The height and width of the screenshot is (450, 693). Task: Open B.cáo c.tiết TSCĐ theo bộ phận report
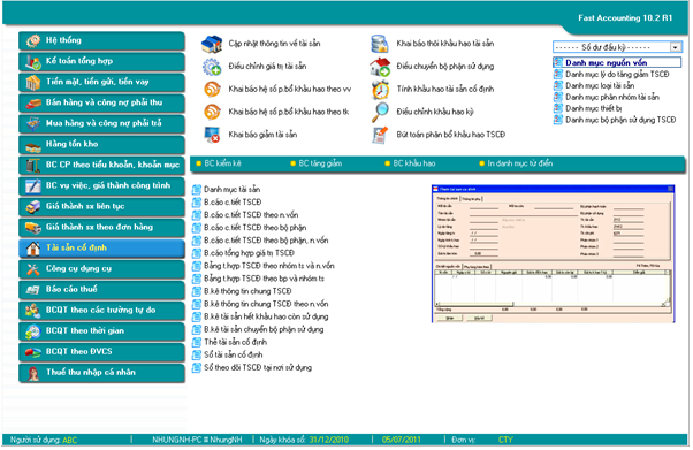pos(255,228)
